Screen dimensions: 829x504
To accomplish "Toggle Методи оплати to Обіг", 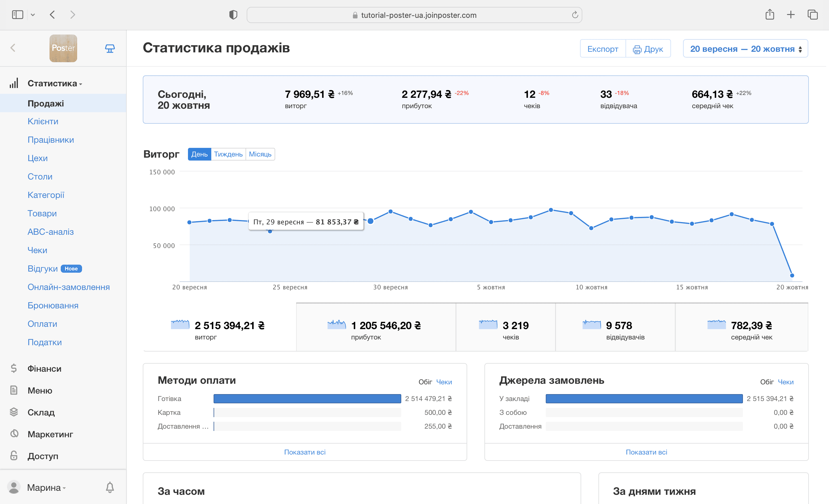I will [425, 382].
